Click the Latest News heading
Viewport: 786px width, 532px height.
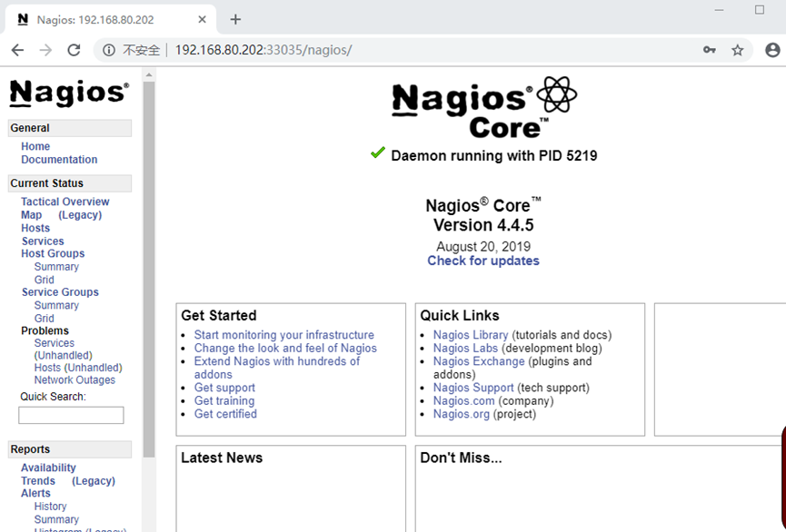click(222, 458)
